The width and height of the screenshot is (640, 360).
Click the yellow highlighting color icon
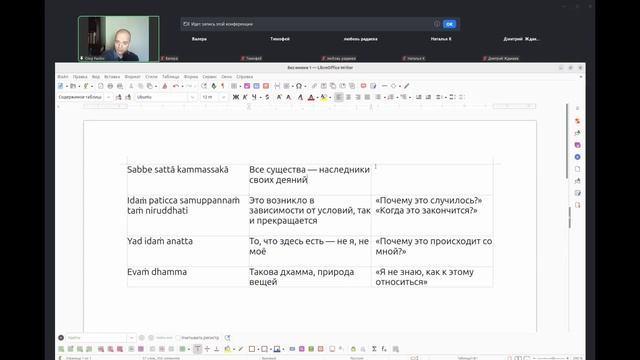(324, 97)
